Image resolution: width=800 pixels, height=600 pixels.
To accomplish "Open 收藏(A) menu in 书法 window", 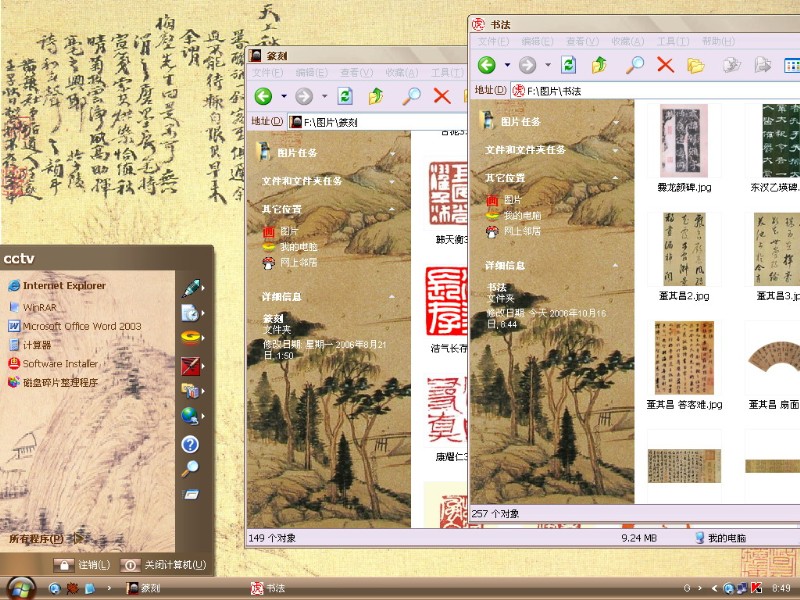I will click(x=628, y=41).
